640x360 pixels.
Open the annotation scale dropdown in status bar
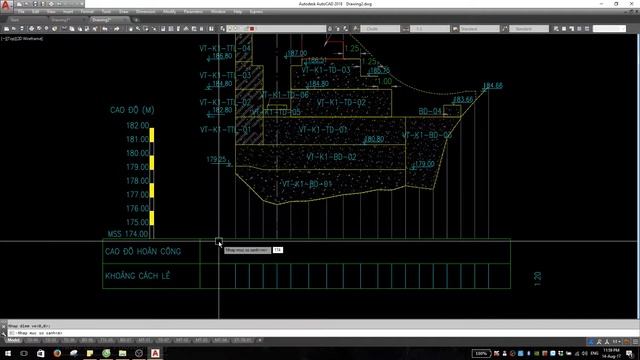tap(616, 342)
